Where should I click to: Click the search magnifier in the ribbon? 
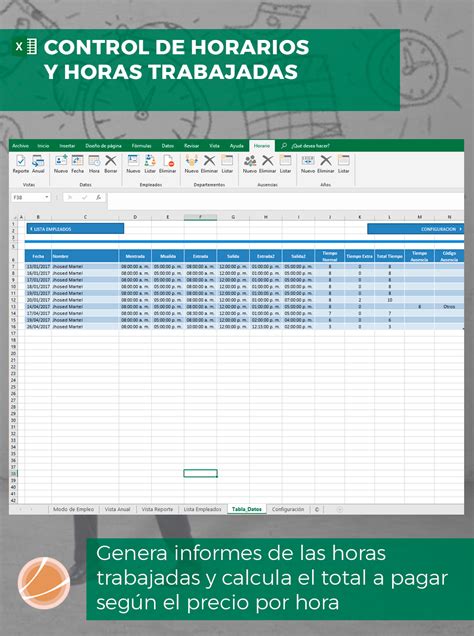pos(284,146)
